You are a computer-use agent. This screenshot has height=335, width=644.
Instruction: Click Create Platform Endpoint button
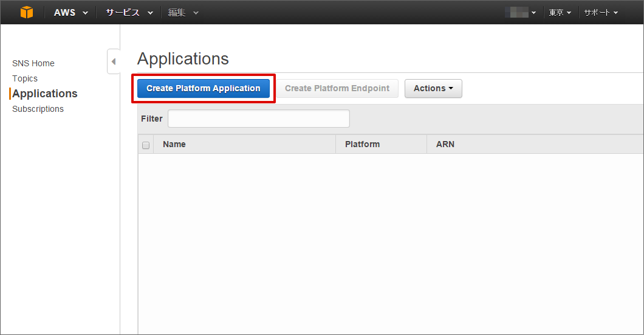(x=337, y=88)
